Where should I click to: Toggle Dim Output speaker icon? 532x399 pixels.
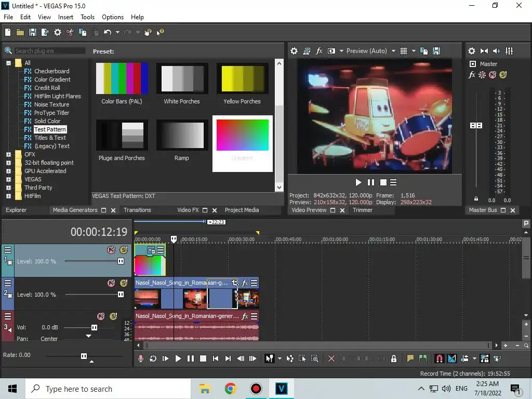pyautogui.click(x=496, y=51)
